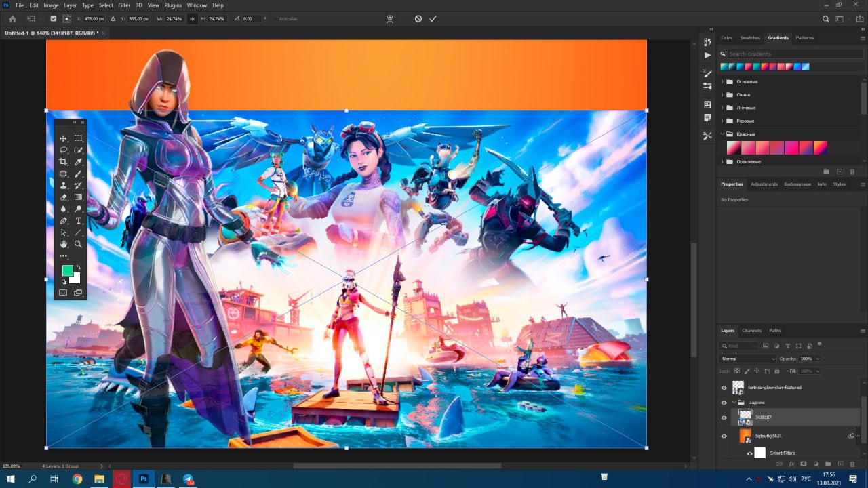Image resolution: width=868 pixels, height=488 pixels.
Task: Open the Paths tab
Action: tap(775, 331)
